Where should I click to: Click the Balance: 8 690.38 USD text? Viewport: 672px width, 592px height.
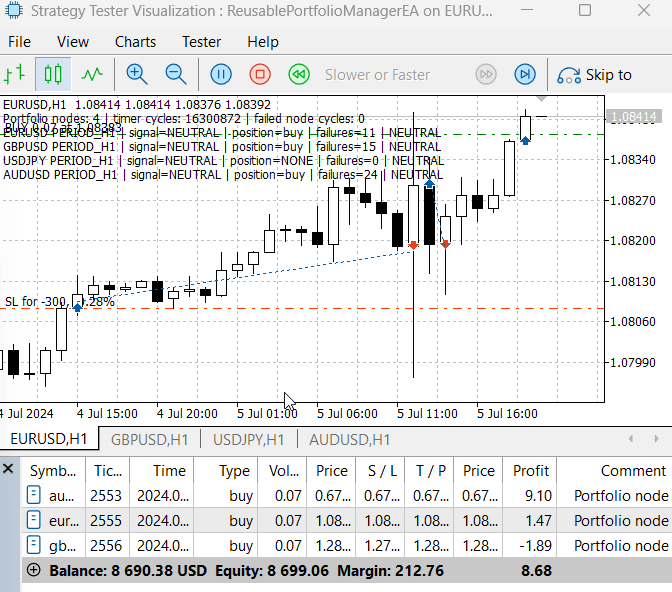[x=128, y=571]
